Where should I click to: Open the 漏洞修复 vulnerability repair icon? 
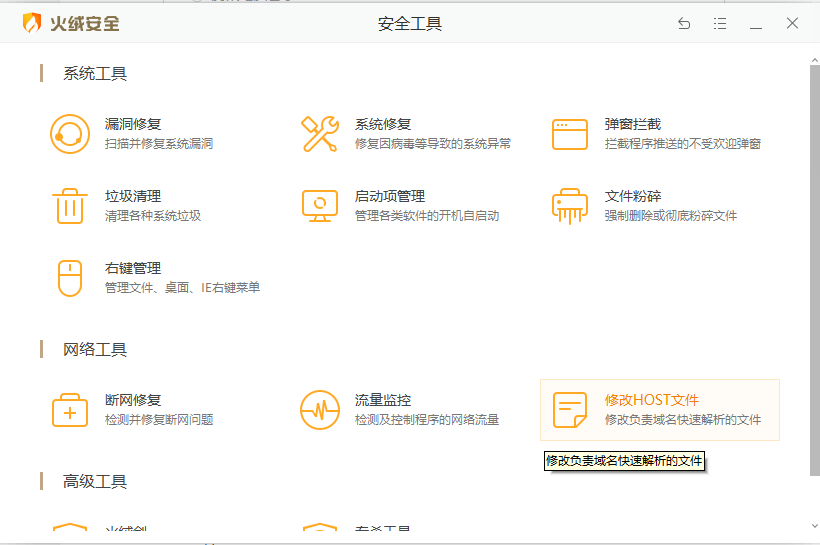[x=70, y=134]
